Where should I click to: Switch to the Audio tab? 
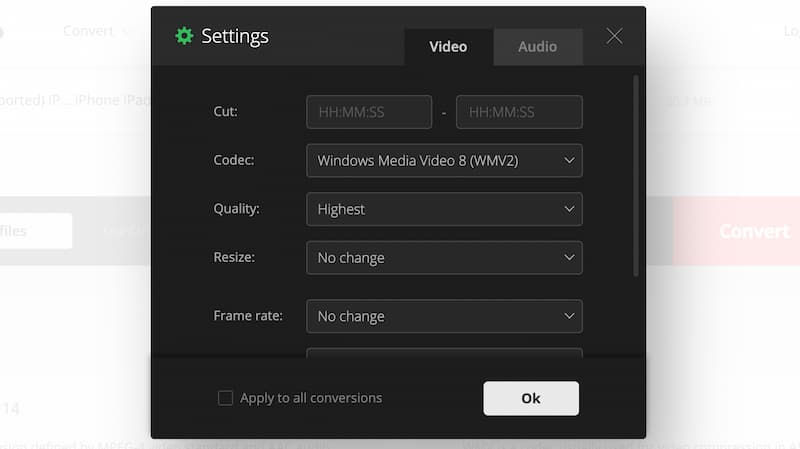(x=537, y=47)
